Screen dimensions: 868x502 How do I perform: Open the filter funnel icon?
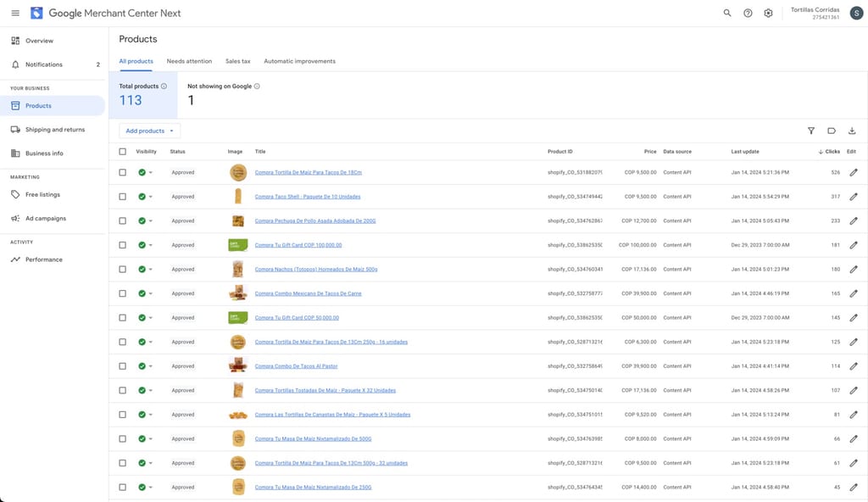pyautogui.click(x=811, y=131)
